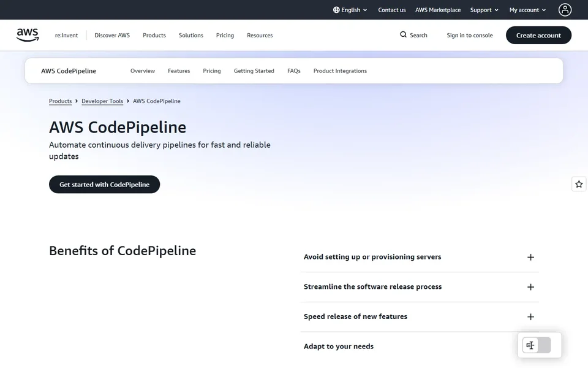Click the Developer Tools breadcrumb link
The height and width of the screenshot is (368, 588).
102,101
